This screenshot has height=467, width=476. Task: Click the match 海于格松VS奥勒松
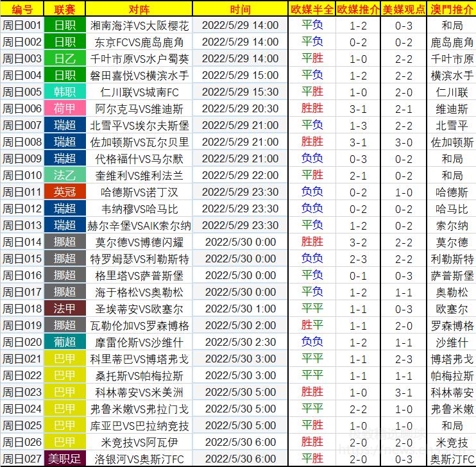pyautogui.click(x=139, y=293)
